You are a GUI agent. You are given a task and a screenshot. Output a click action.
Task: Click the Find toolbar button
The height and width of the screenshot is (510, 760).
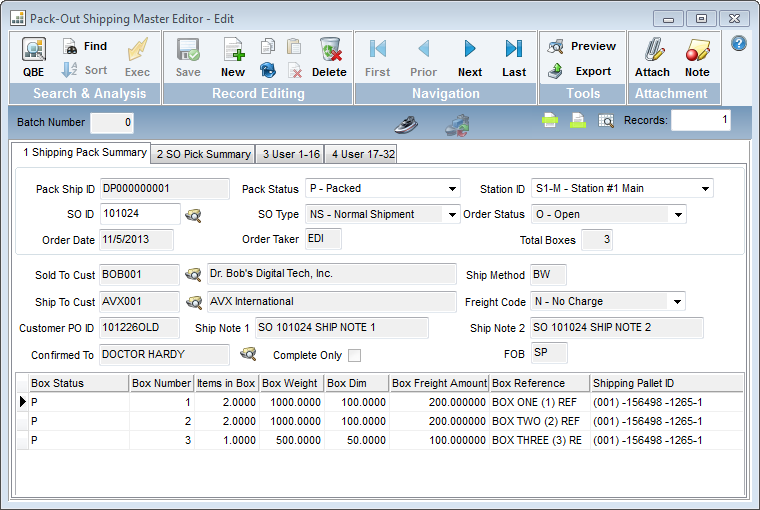coord(85,47)
